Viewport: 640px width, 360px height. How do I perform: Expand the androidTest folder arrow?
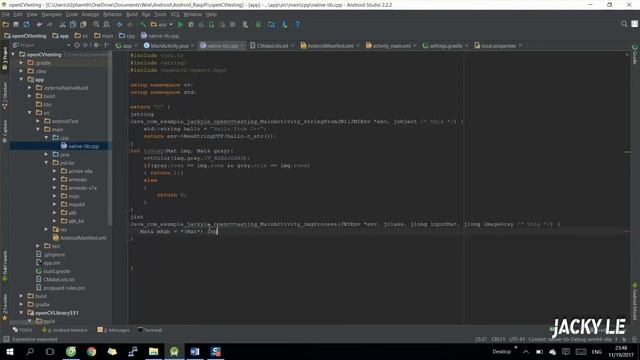[38, 121]
